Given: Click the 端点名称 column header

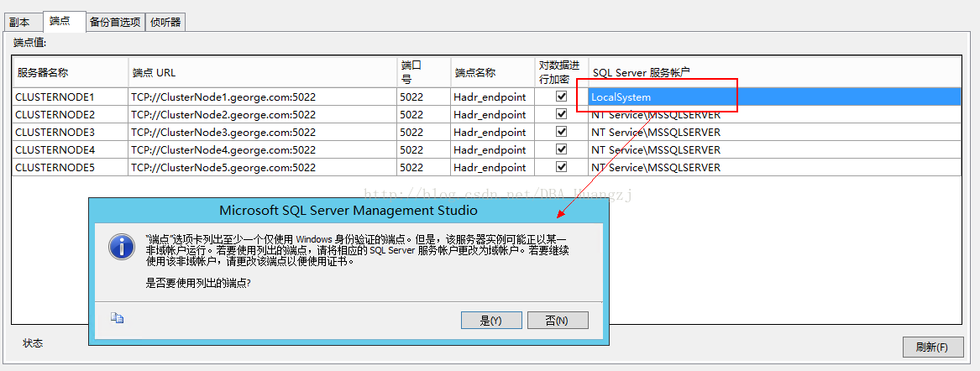Looking at the screenshot, I should tap(492, 72).
